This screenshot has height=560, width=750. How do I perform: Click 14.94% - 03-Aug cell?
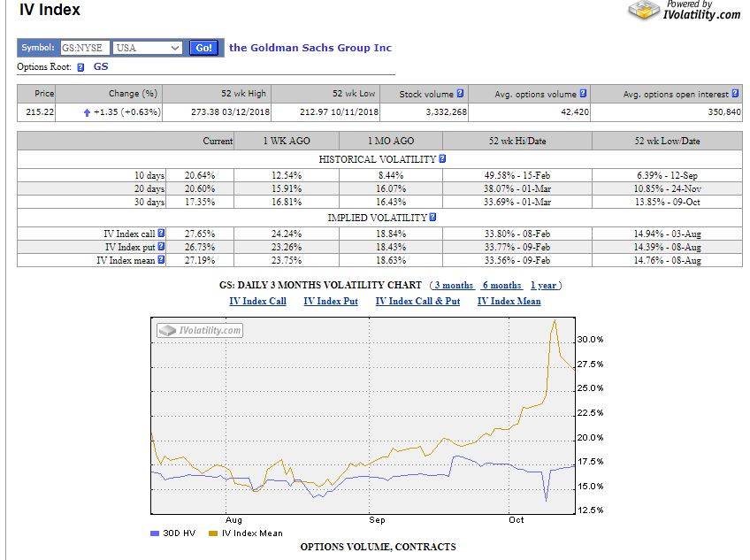click(x=667, y=234)
